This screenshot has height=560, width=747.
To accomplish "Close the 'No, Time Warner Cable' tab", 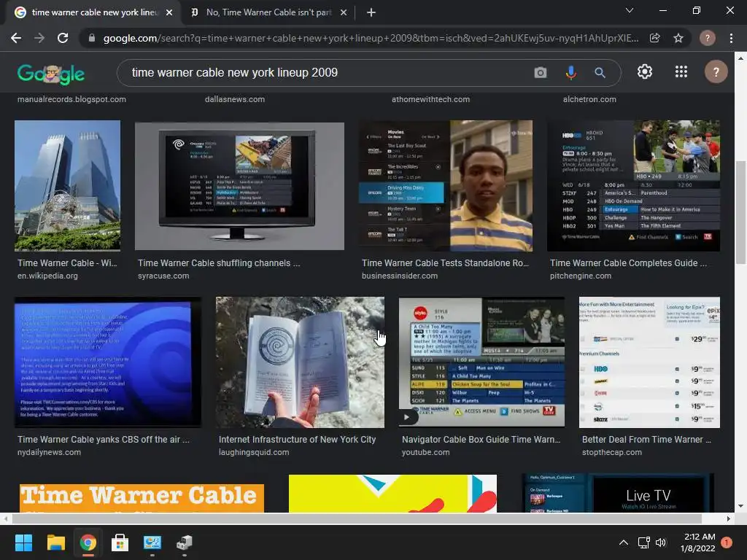I will tap(344, 12).
